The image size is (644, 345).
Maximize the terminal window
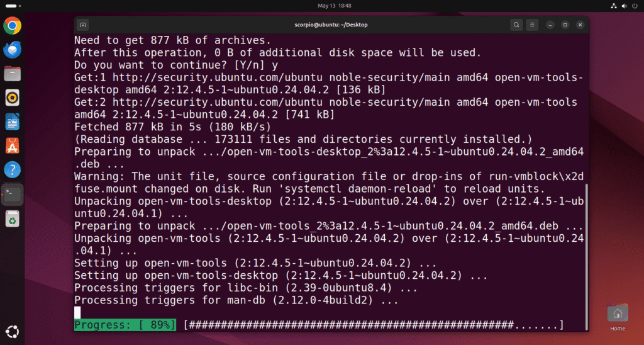coord(565,25)
